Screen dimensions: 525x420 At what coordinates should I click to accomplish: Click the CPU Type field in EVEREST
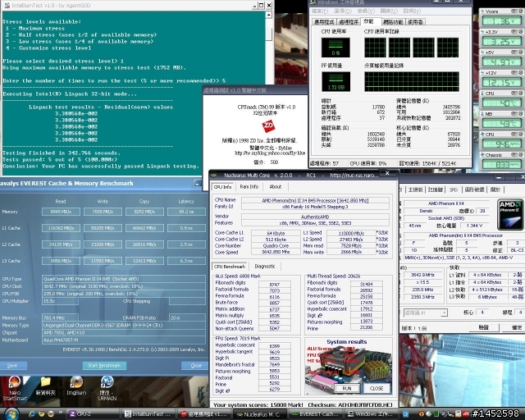(x=124, y=279)
